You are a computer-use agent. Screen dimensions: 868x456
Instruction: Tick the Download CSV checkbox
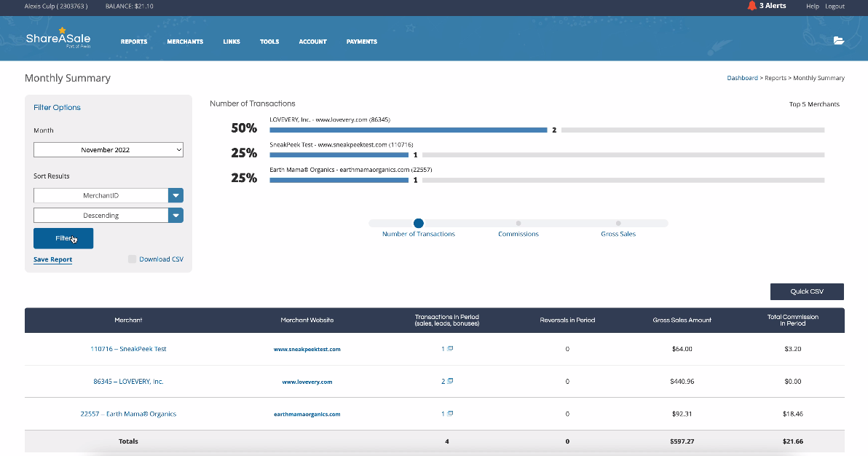pos(132,259)
